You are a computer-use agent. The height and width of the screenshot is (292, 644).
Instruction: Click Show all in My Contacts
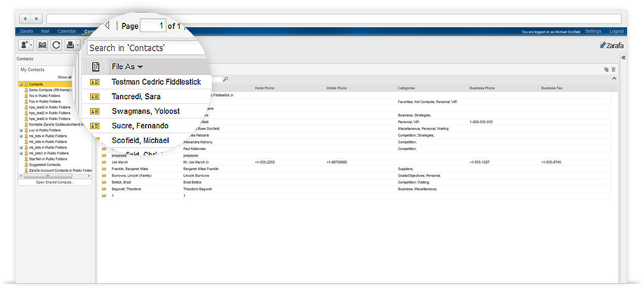pyautogui.click(x=64, y=77)
